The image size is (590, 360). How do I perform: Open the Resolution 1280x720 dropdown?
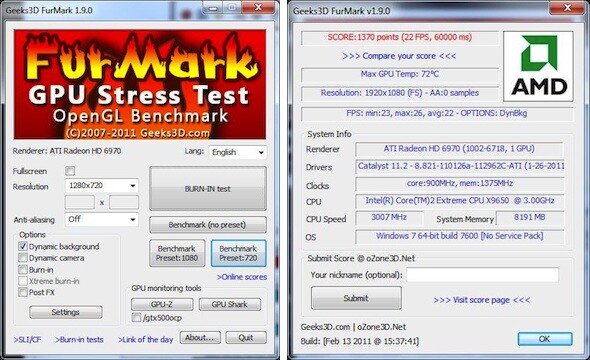[102, 185]
